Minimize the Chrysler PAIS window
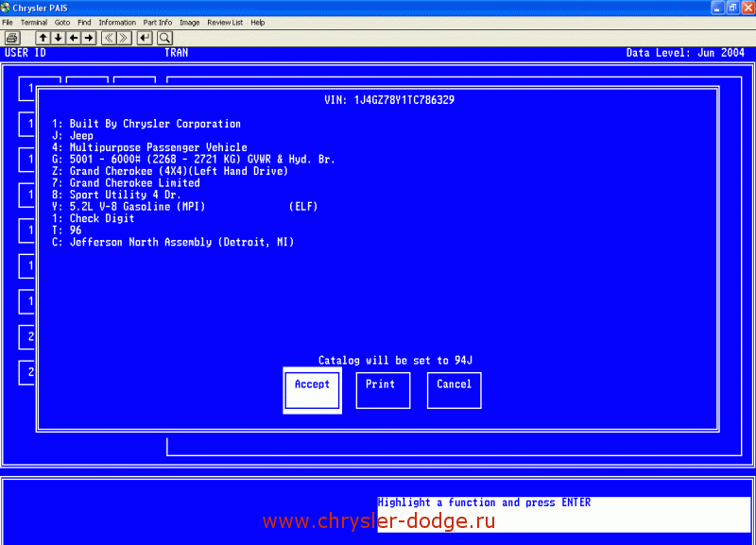Image resolution: width=756 pixels, height=545 pixels. coord(717,8)
